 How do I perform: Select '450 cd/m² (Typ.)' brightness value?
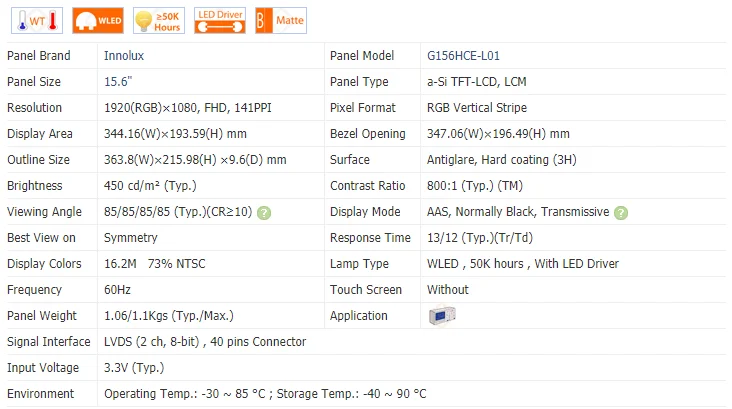click(x=150, y=186)
